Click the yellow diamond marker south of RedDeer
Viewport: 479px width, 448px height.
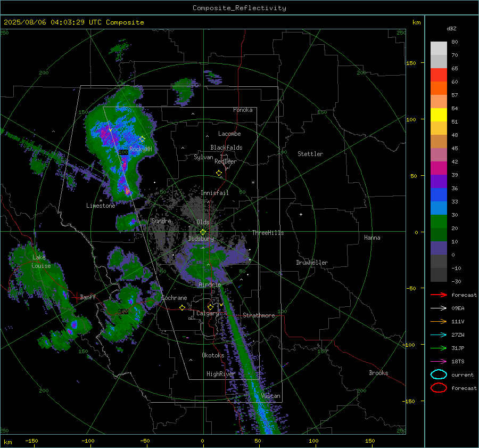click(x=219, y=173)
